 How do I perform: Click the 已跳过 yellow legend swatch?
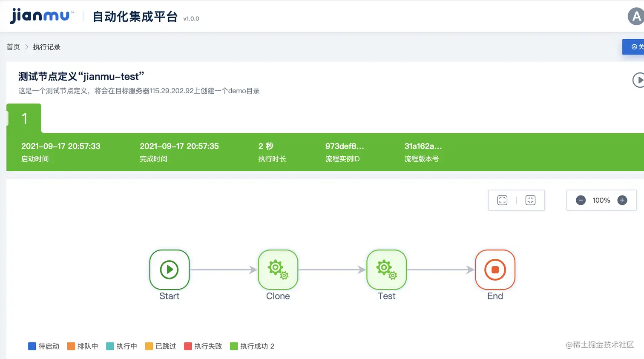click(x=149, y=346)
